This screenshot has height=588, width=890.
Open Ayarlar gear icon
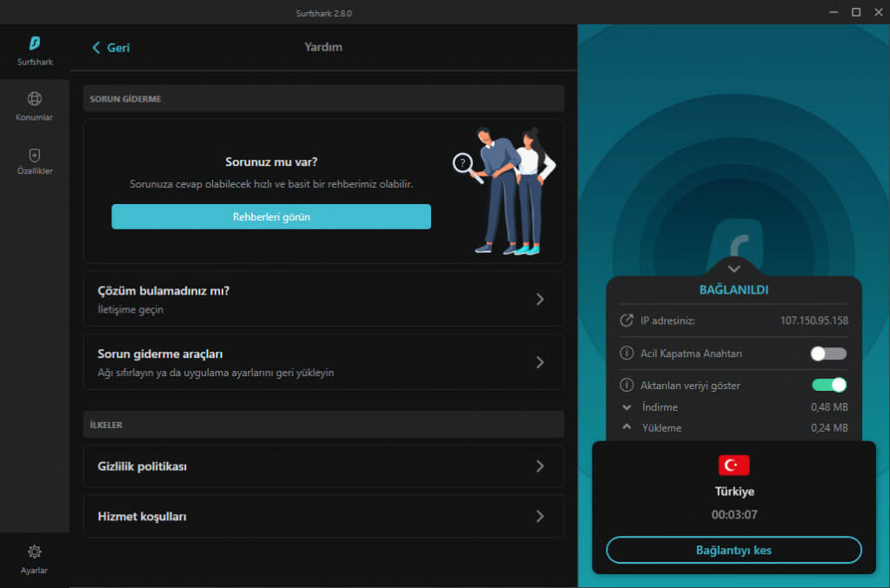click(x=35, y=552)
